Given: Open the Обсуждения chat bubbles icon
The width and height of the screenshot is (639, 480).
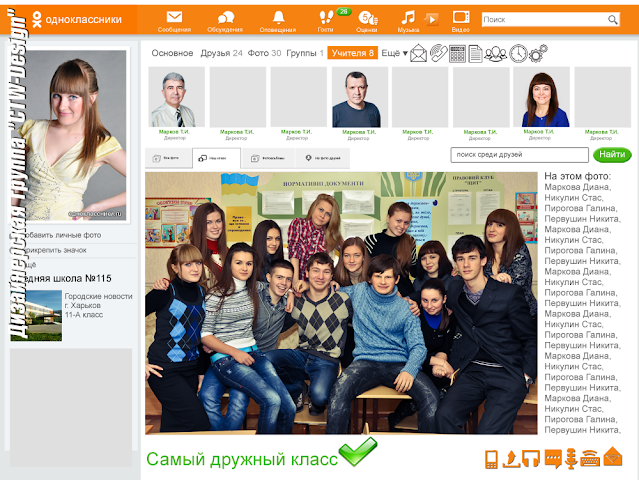Looking at the screenshot, I should (x=225, y=18).
